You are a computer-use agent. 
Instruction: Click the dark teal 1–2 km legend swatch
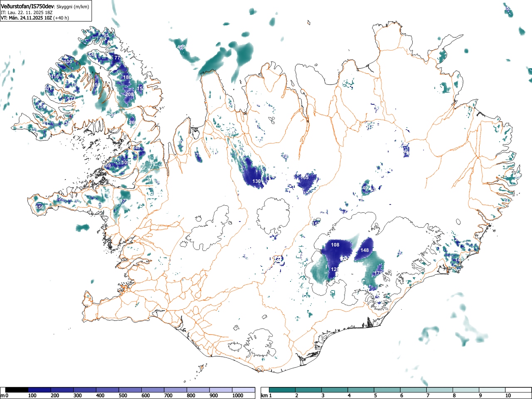[282, 390]
